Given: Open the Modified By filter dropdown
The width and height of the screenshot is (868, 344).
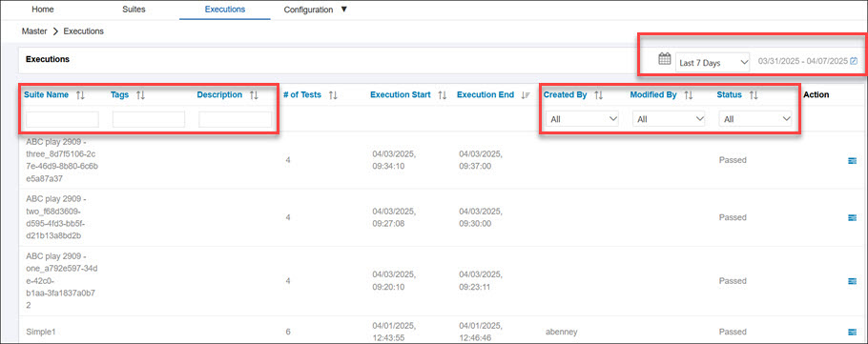Looking at the screenshot, I should pos(669,119).
